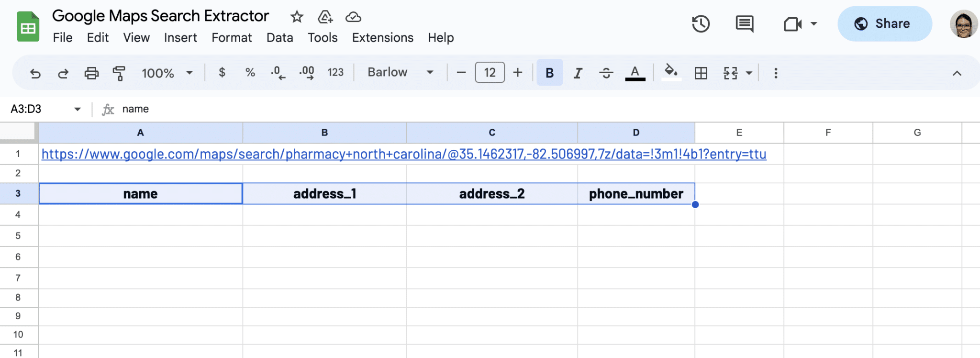Click the Share button
Viewport: 980px width, 358px height.
click(884, 23)
